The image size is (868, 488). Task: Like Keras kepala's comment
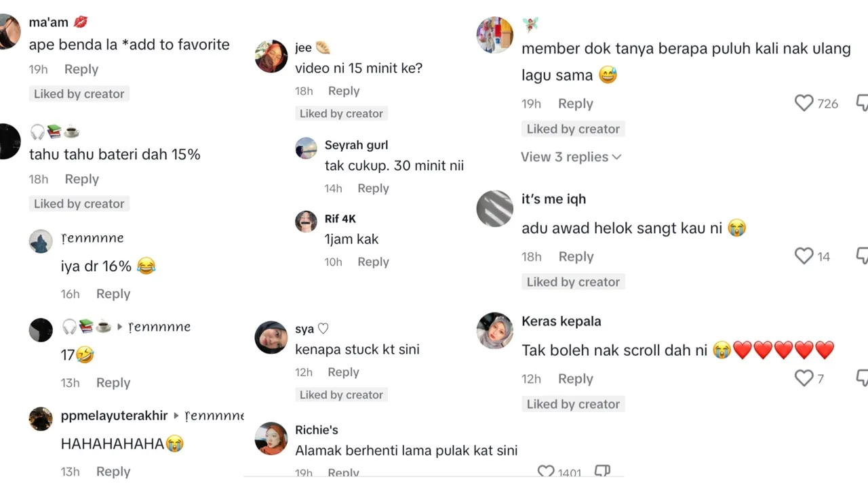(x=804, y=378)
